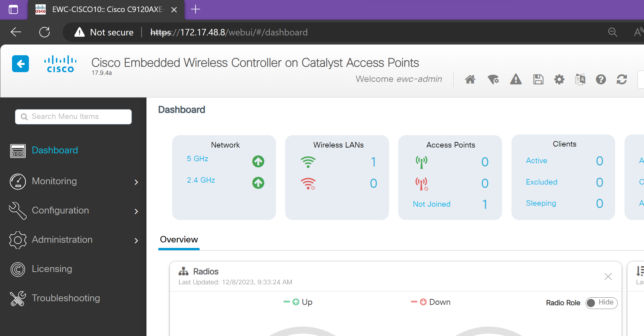The image size is (644, 336).
Task: Click the browser address bar URL
Action: pos(229,32)
